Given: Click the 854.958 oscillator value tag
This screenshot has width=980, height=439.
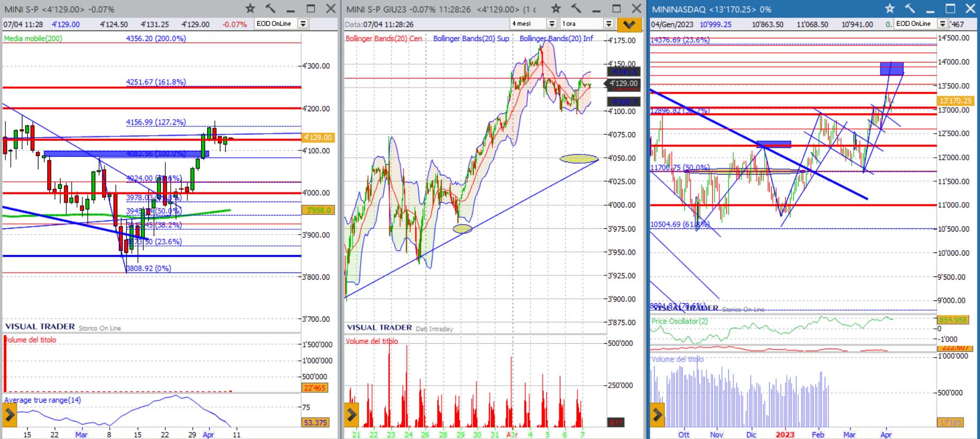Looking at the screenshot, I should [x=953, y=320].
